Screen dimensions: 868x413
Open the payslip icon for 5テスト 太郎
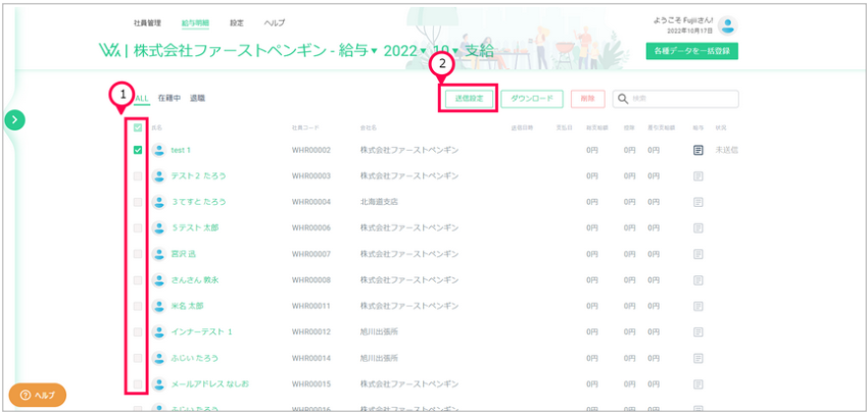698,228
